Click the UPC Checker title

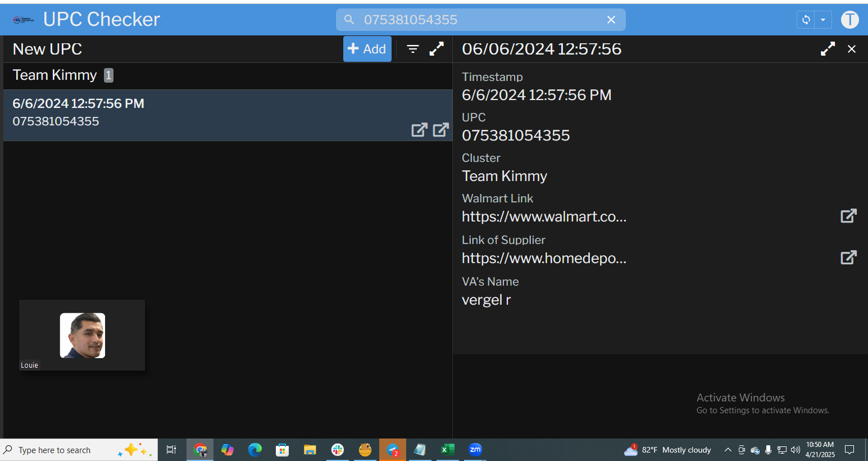(102, 20)
